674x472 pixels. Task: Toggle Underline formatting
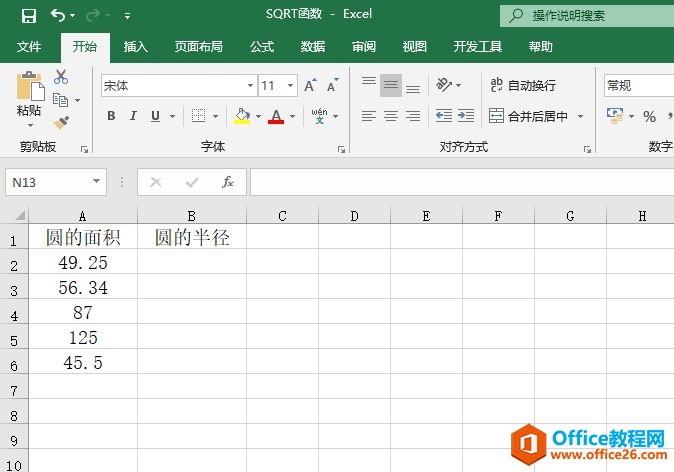[x=155, y=116]
